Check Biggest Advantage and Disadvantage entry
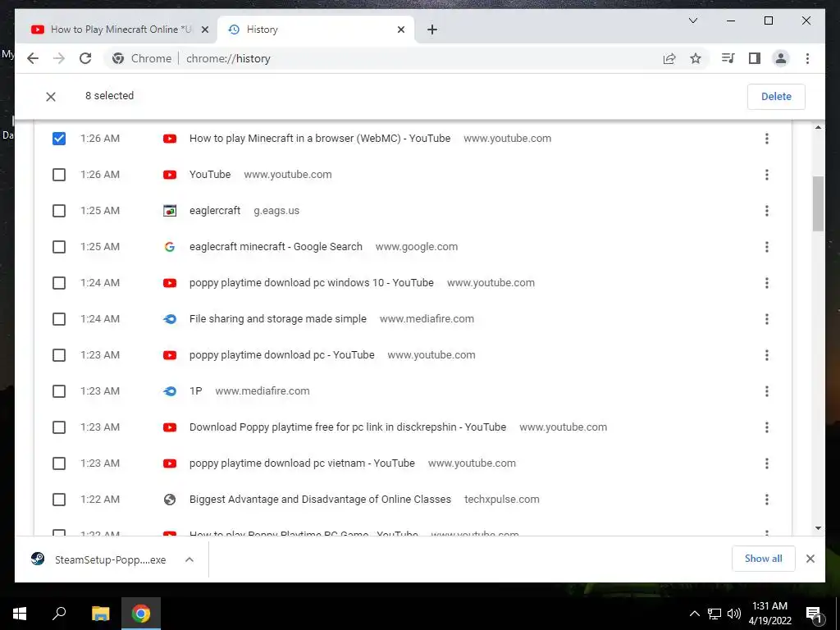This screenshot has height=630, width=840. [x=59, y=500]
